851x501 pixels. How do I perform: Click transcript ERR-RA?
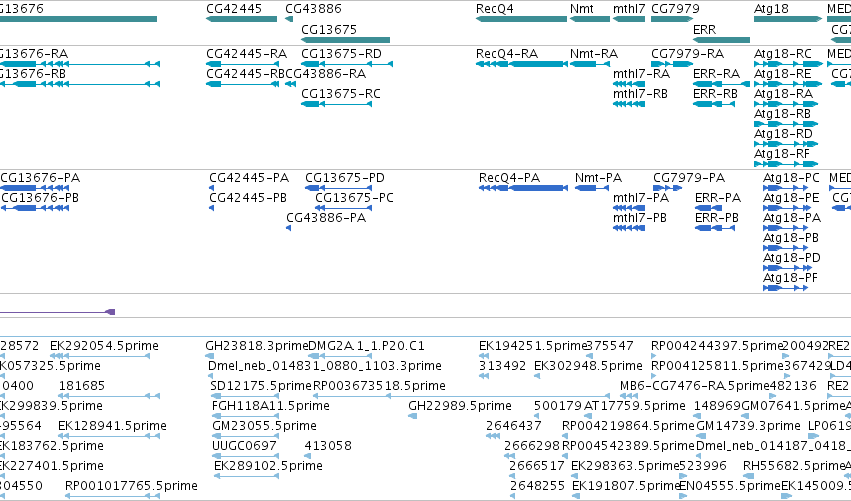pos(722,84)
